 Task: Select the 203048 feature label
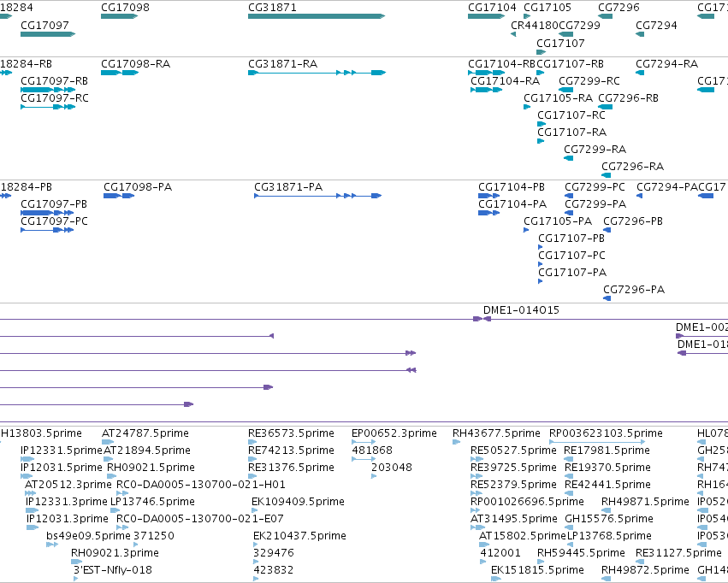pos(392,468)
